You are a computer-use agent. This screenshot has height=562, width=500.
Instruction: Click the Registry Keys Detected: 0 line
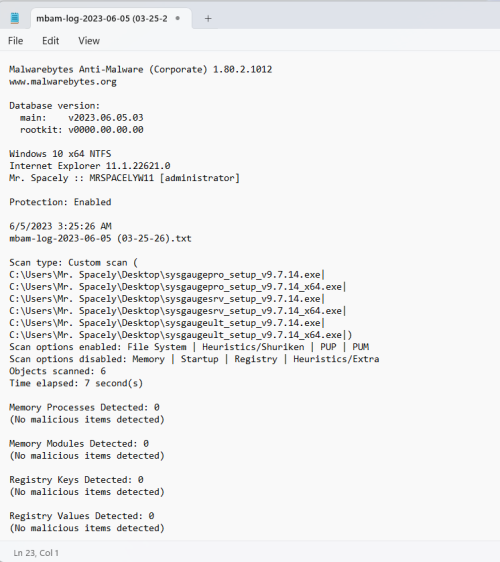click(x=76, y=480)
